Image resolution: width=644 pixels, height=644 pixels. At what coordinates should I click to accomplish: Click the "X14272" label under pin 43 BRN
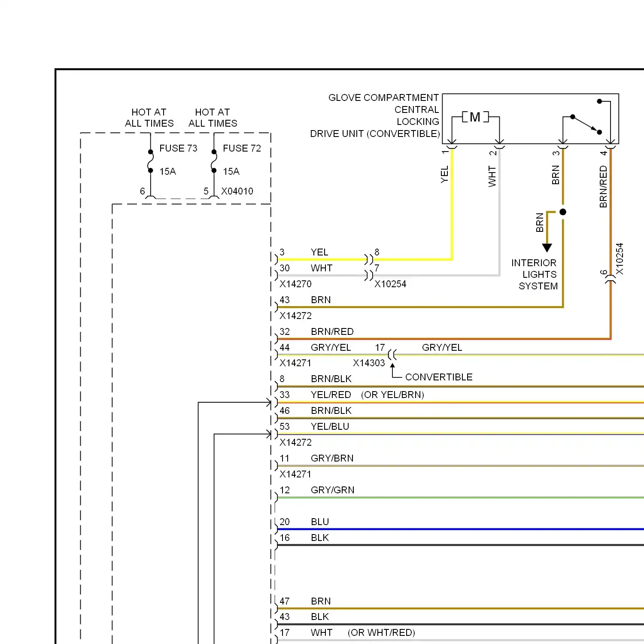point(295,316)
